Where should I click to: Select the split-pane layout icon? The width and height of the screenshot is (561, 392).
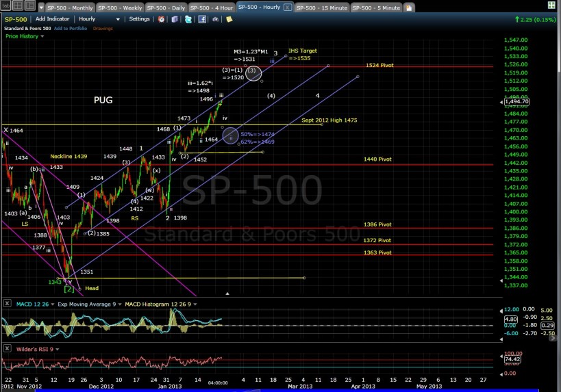(29, 5)
